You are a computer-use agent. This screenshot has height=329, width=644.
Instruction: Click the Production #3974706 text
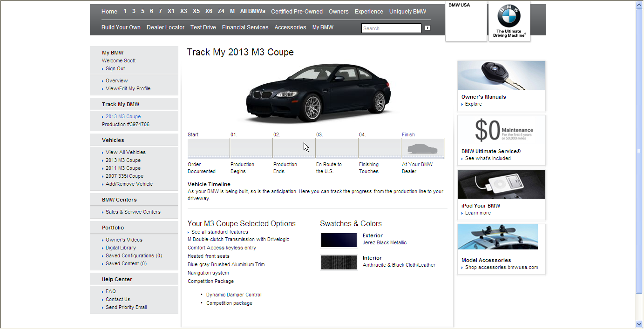coord(126,124)
